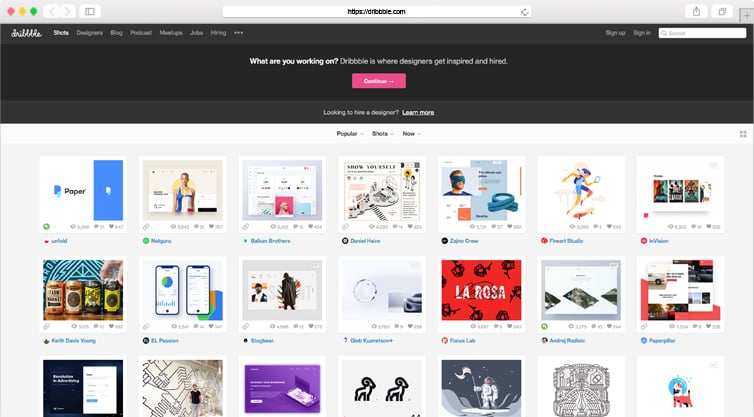Viewport: 754px width, 417px height.
Task: Click the Dribbble logo
Action: [x=27, y=33]
